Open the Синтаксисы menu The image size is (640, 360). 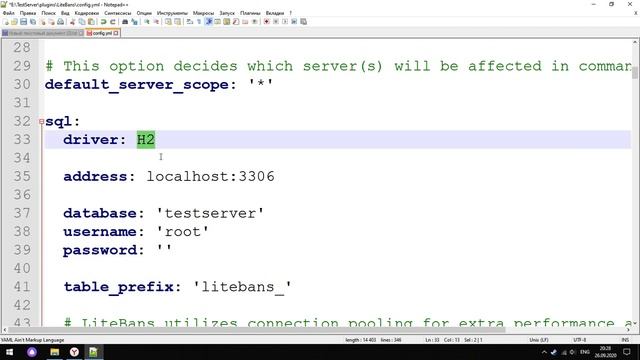pos(118,13)
